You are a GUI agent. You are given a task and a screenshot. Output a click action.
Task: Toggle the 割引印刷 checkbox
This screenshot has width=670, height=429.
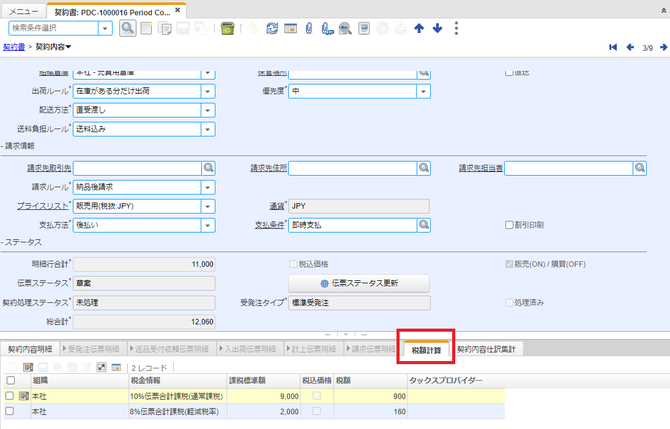click(x=509, y=225)
